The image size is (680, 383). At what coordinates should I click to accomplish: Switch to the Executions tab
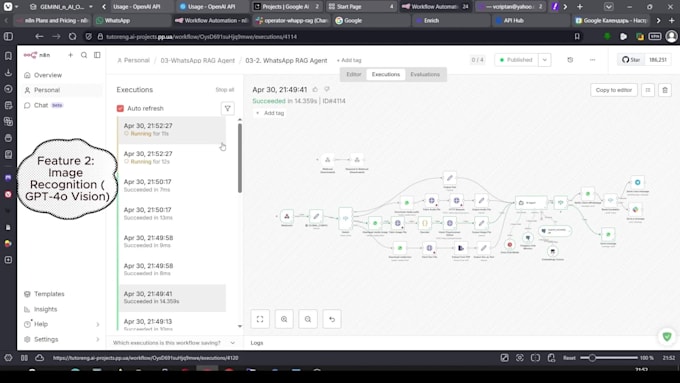386,74
